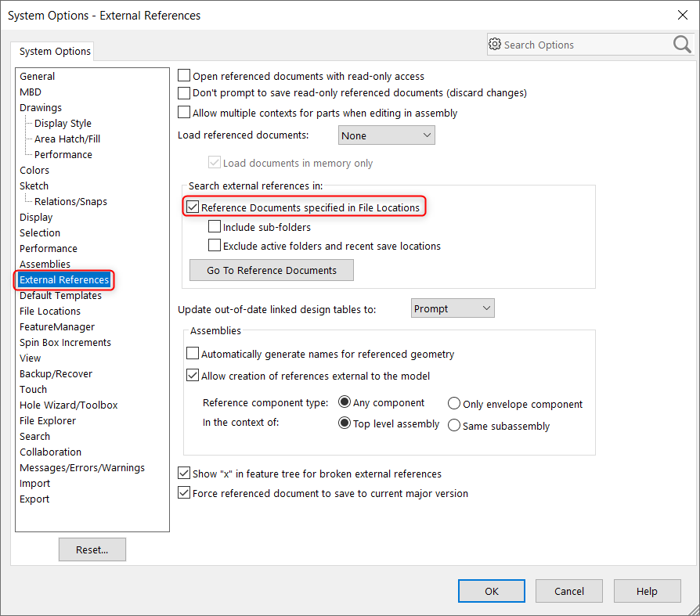
Task: Close the System Options dialog
Action: click(682, 15)
